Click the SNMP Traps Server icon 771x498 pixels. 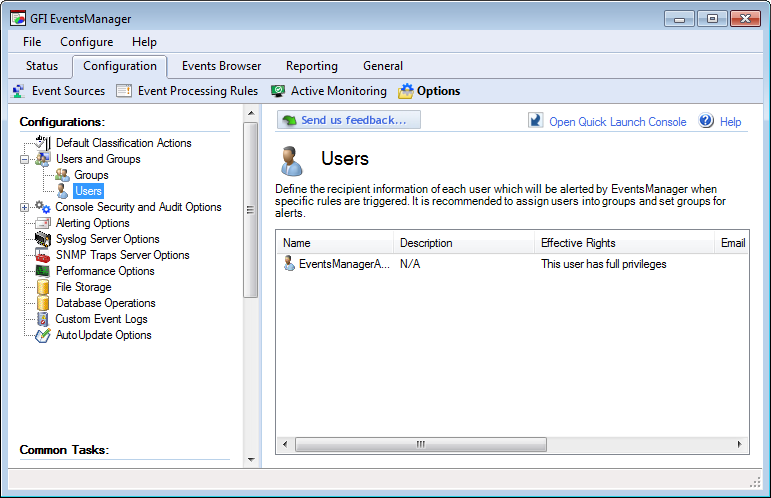(x=43, y=255)
